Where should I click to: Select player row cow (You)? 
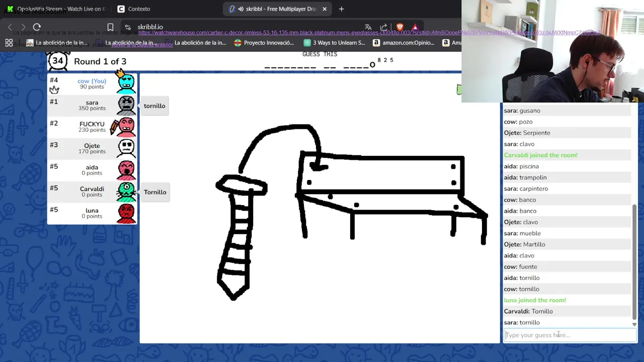tap(92, 83)
